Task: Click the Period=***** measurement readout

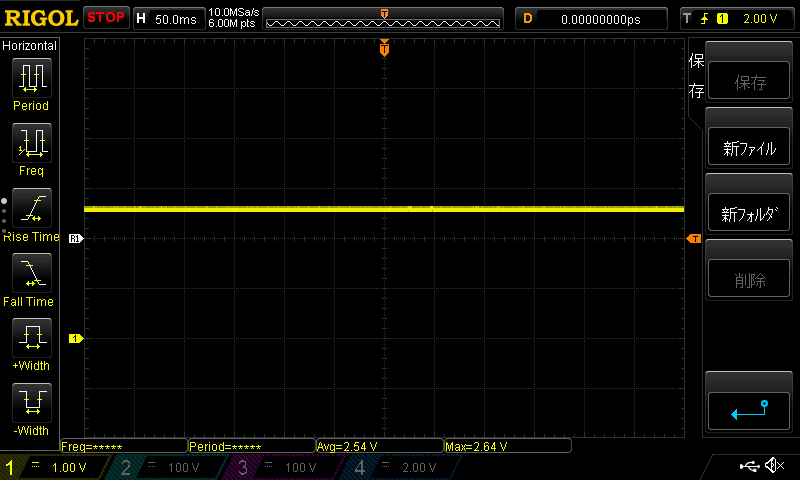Action: pyautogui.click(x=252, y=446)
